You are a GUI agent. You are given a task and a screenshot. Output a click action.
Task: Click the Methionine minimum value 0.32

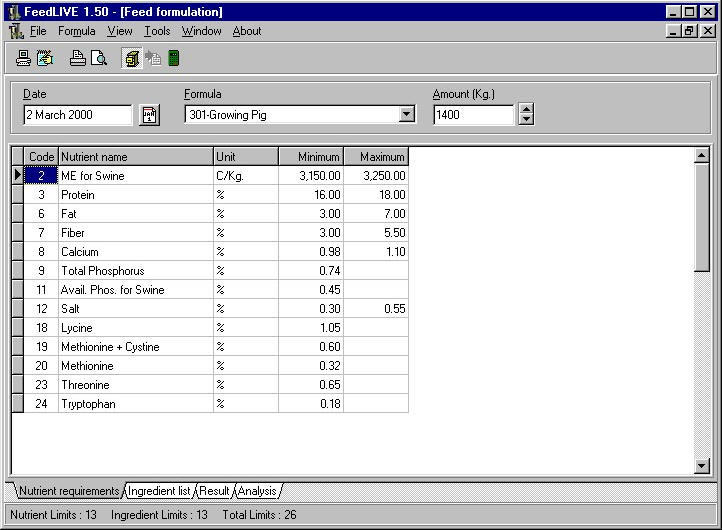tap(311, 366)
